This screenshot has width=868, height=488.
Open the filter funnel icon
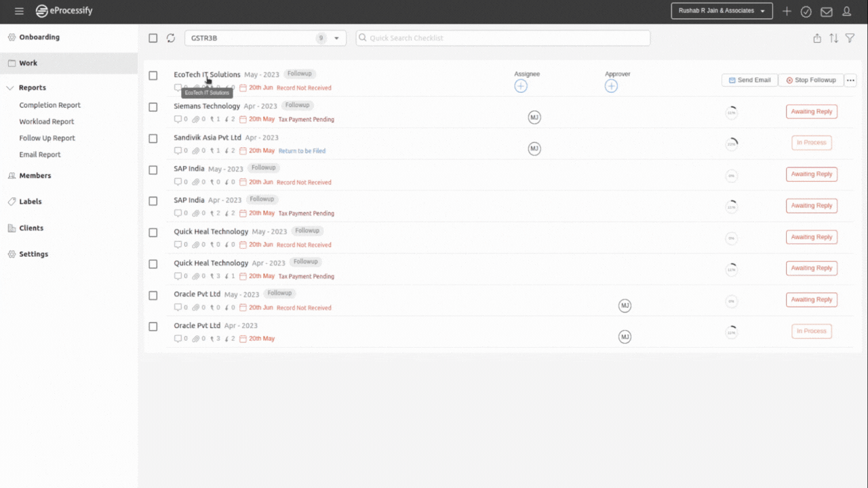850,39
